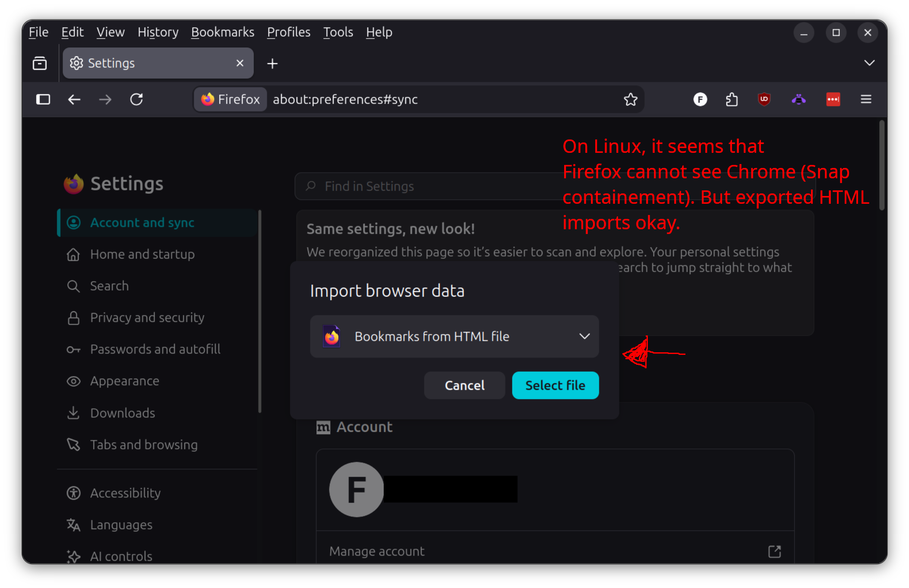
Task: Open Privacy and security settings
Action: [x=157, y=318]
